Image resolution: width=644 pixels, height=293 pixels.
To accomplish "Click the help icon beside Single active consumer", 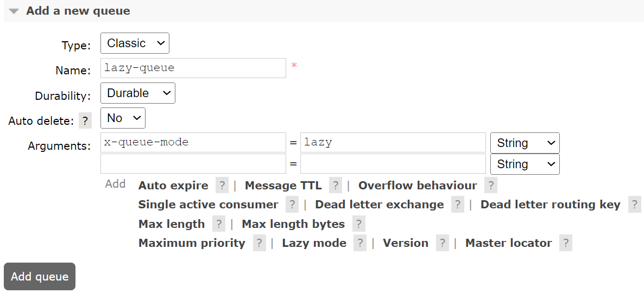I will pos(292,205).
